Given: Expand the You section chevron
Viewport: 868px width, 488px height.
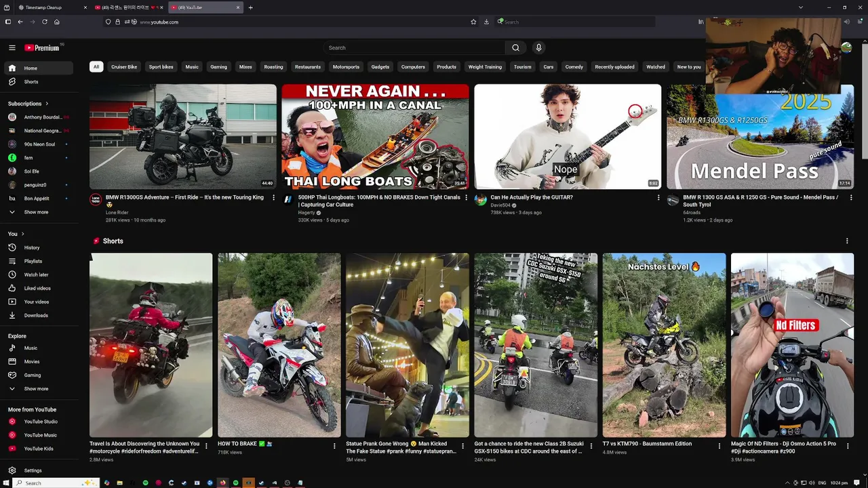Looking at the screenshot, I should (x=22, y=234).
